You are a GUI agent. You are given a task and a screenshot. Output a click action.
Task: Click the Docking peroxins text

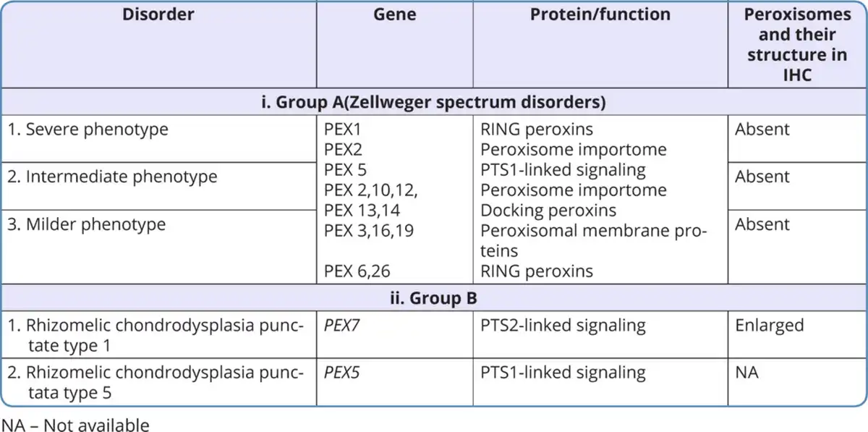point(548,211)
